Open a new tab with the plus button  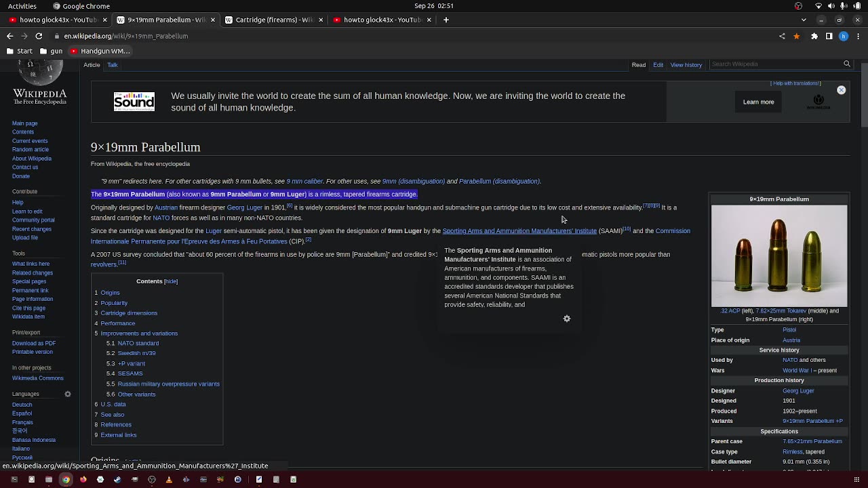click(446, 20)
